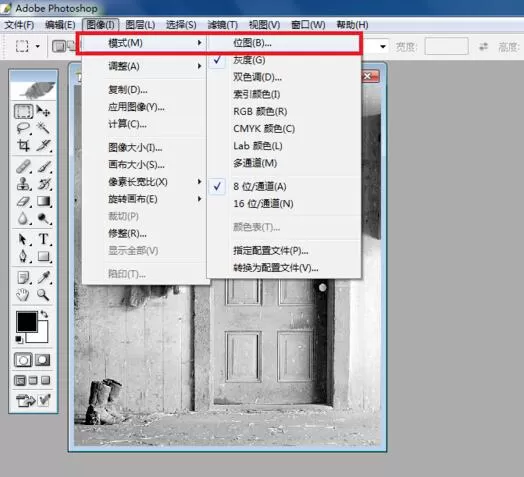Select the Clone Stamp tool
The width and height of the screenshot is (524, 477).
[x=23, y=184]
